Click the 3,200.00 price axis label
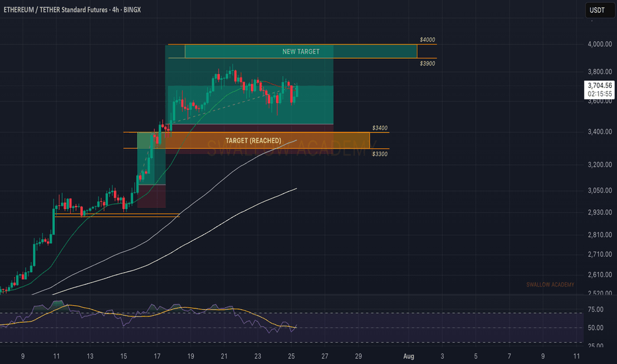The width and height of the screenshot is (617, 364). click(600, 165)
